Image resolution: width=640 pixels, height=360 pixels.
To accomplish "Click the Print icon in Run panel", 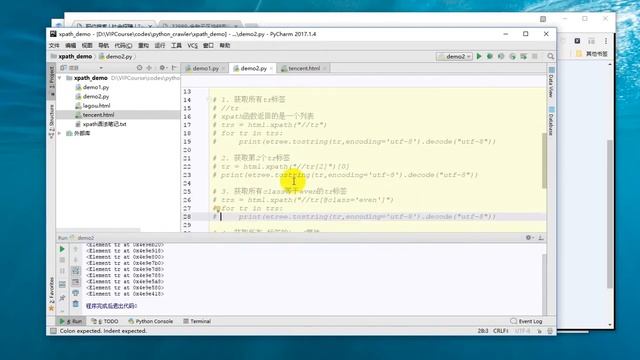I will (76, 293).
